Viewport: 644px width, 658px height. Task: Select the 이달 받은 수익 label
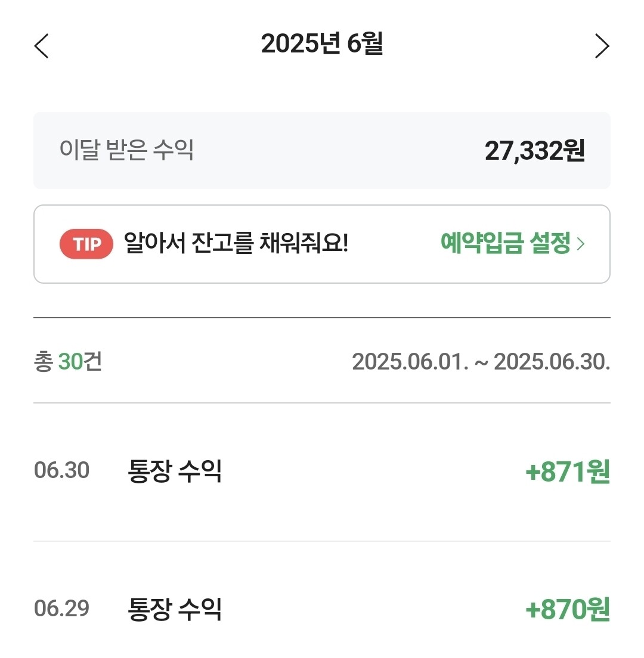click(x=126, y=150)
